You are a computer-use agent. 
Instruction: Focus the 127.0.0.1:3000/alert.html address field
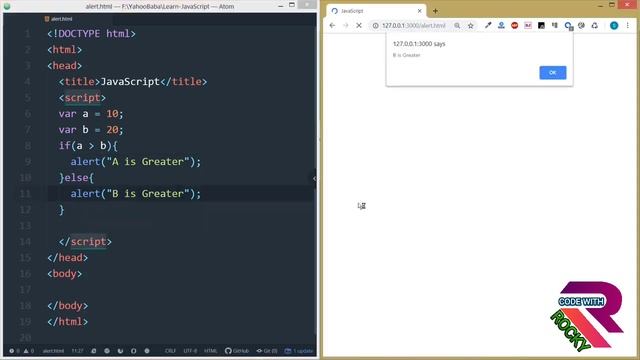pos(413,25)
